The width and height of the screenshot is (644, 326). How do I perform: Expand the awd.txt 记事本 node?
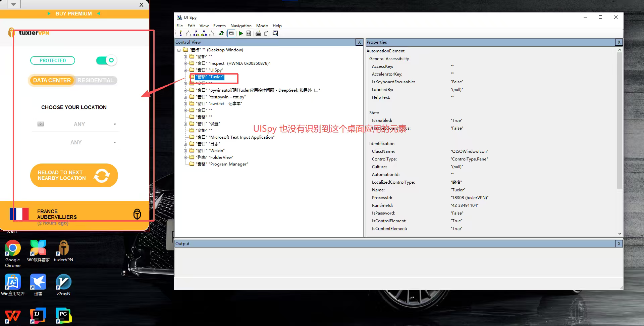185,104
